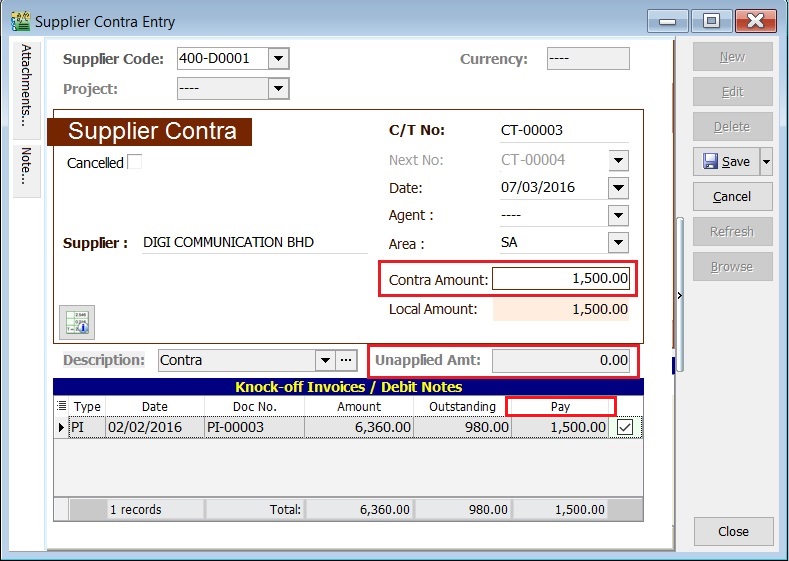Click the Cancel button

pos(732,197)
